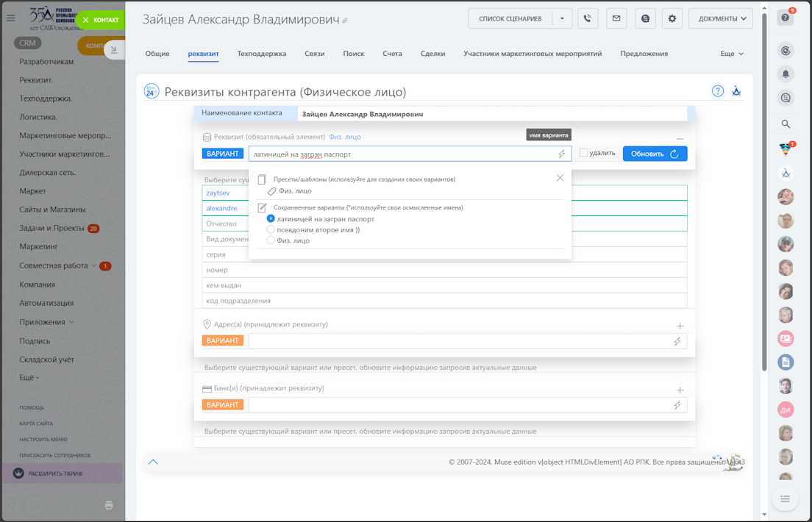This screenshot has height=522, width=812.
Task: Click the settings gear icon in header
Action: click(672, 18)
